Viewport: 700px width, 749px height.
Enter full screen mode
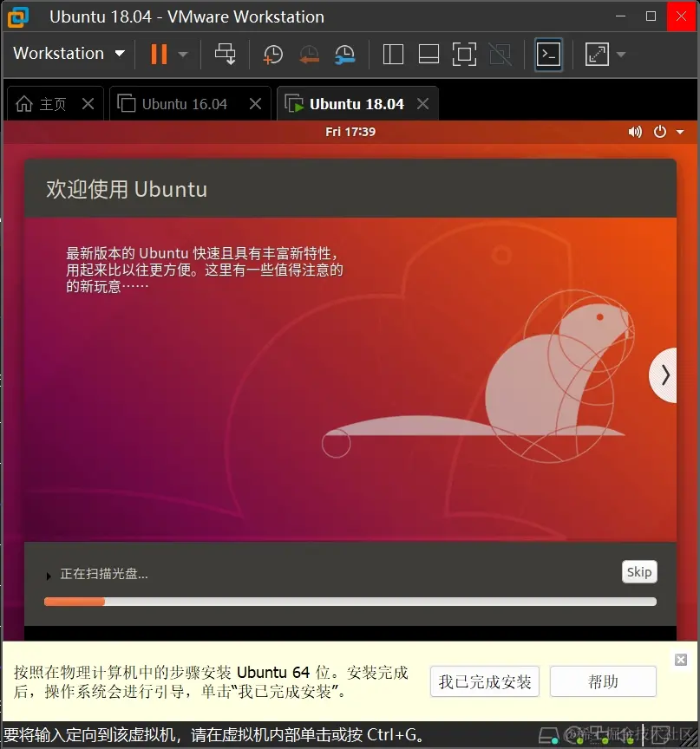[464, 54]
